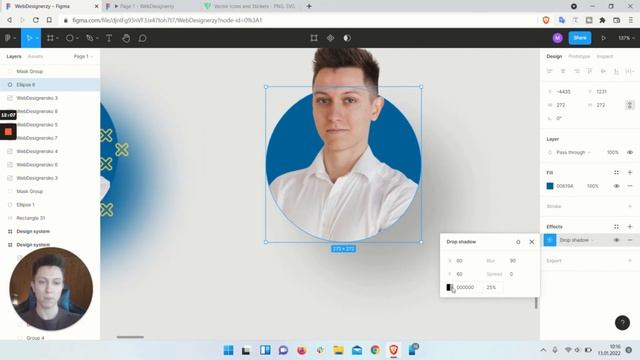Select the Move tool
The image size is (640, 360).
click(29, 38)
